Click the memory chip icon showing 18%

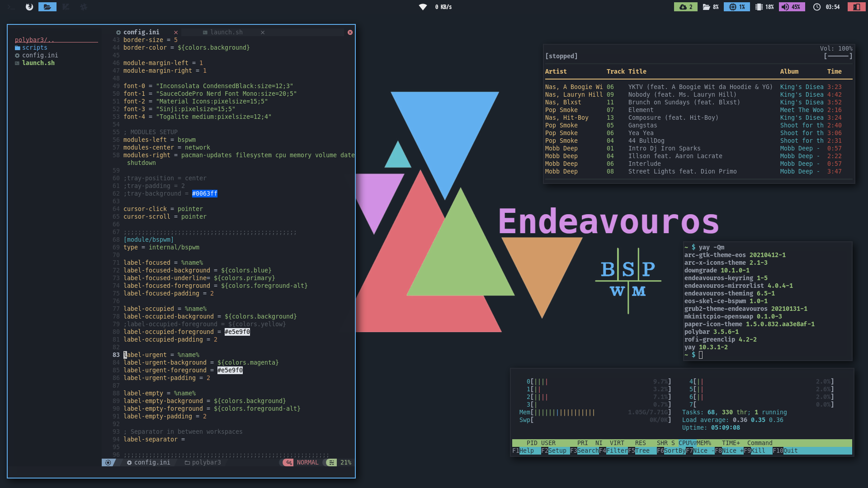759,7
